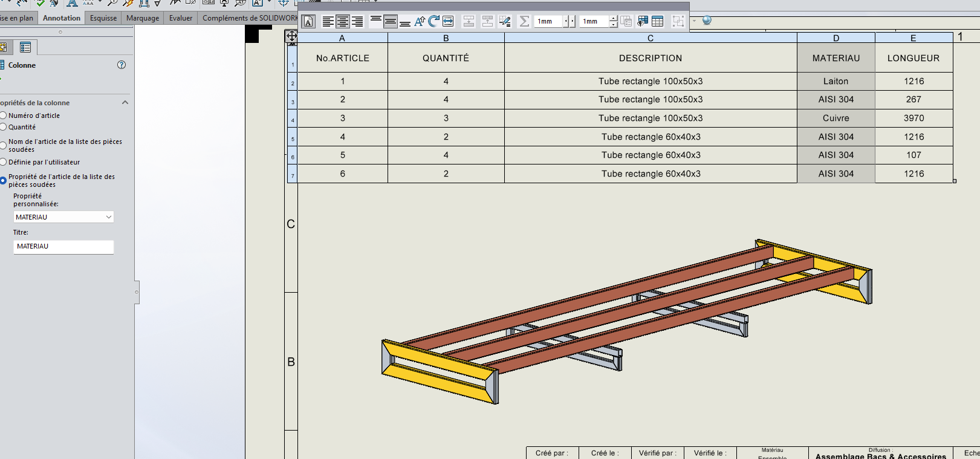The image size is (980, 459).
Task: Left-align the table text
Action: click(328, 22)
